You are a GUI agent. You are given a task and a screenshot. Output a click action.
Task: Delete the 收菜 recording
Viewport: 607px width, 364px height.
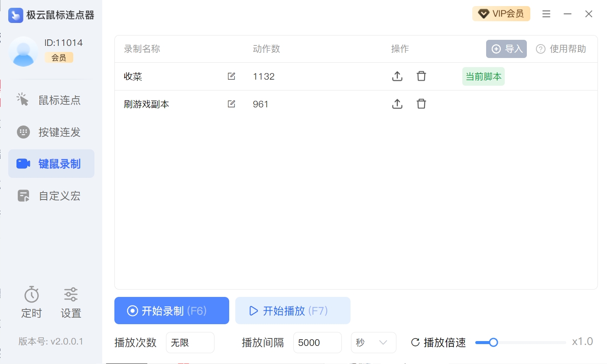point(421,76)
